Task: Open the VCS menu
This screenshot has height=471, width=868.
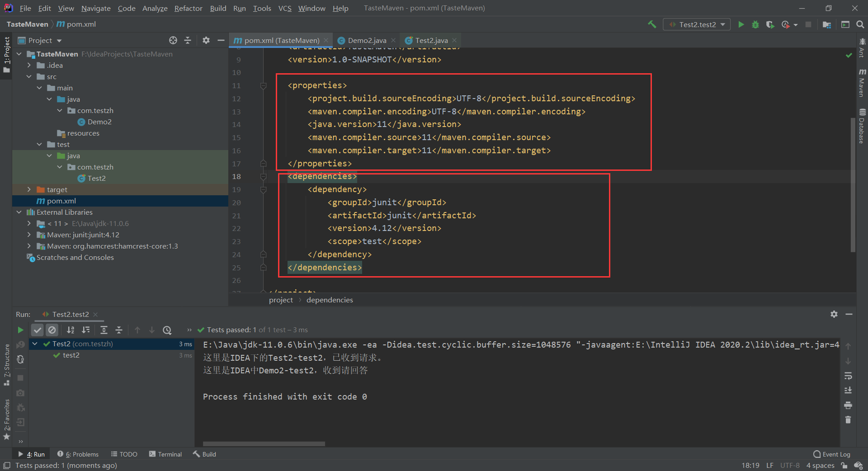Action: 285,8
